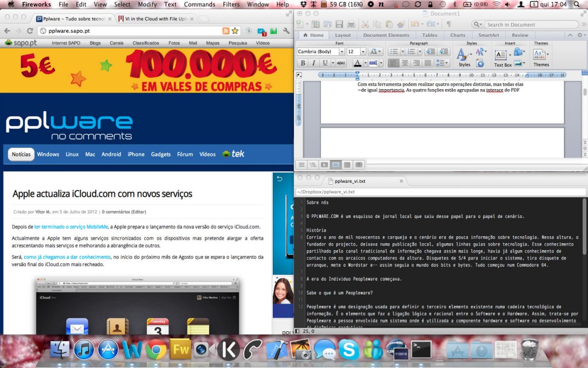Select Center alignment in Word
The height and width of the screenshot is (368, 588).
click(x=405, y=63)
